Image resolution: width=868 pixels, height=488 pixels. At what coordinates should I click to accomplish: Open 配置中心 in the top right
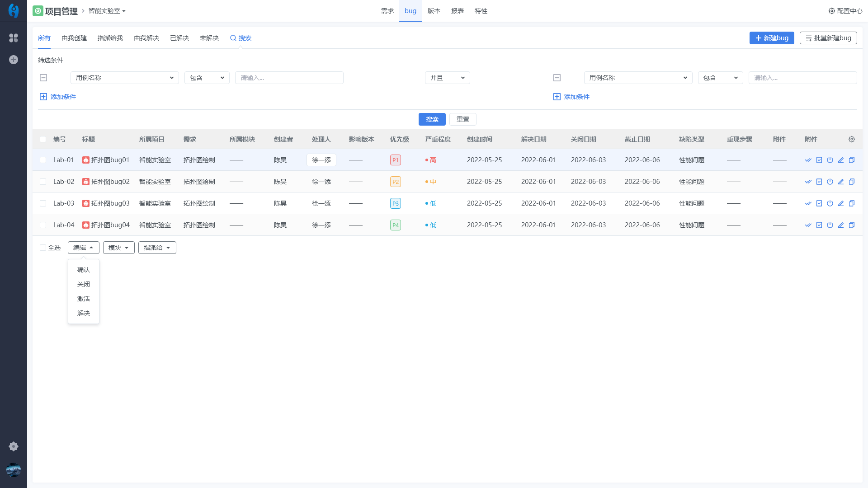point(845,11)
